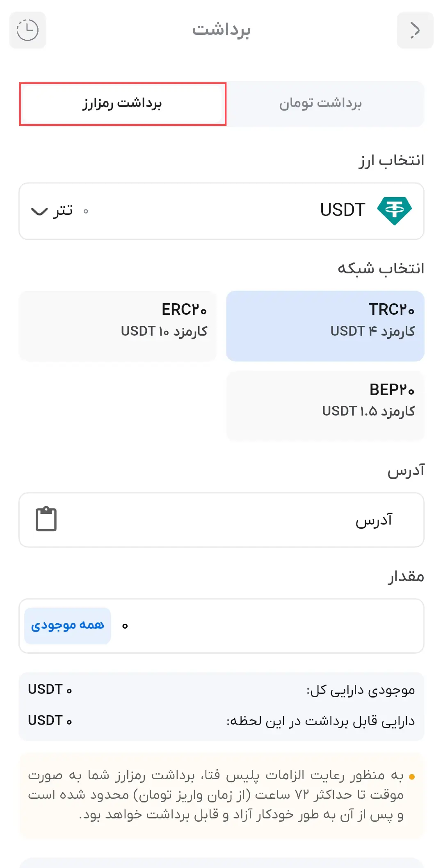This screenshot has width=443, height=868.
Task: Switch to برداشت رمزارز tab
Action: pyautogui.click(x=123, y=104)
